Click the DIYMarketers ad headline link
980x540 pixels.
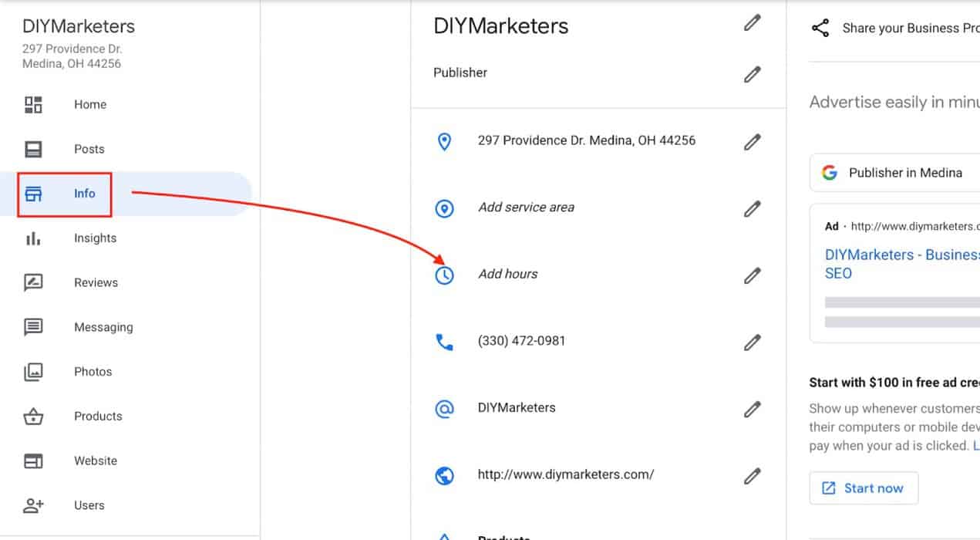pyautogui.click(x=902, y=264)
